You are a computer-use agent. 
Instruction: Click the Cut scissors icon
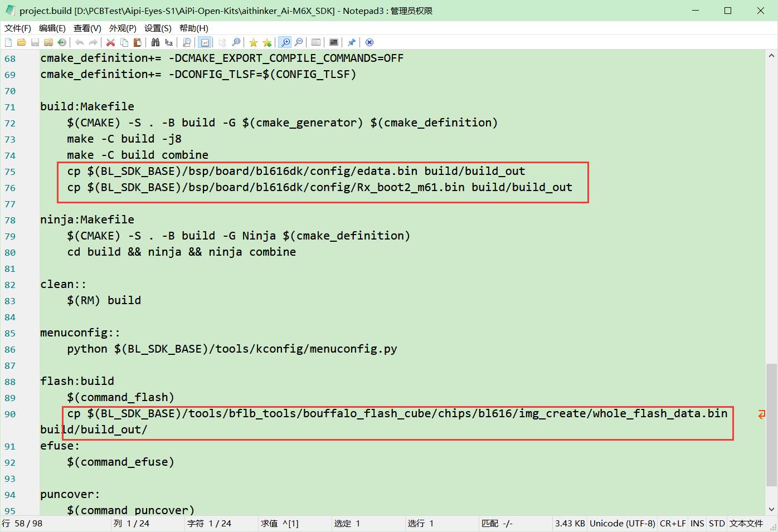tap(111, 42)
